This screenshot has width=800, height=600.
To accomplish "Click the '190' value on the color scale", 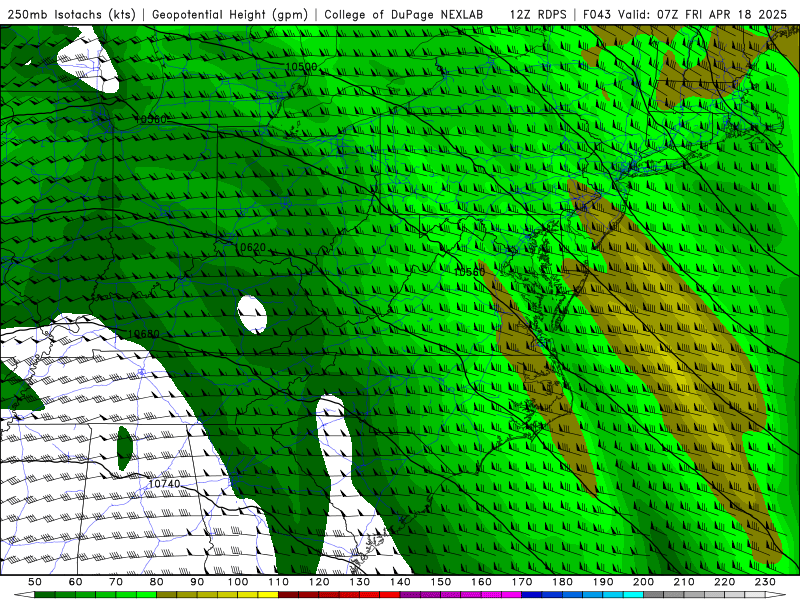I will 603,582.
